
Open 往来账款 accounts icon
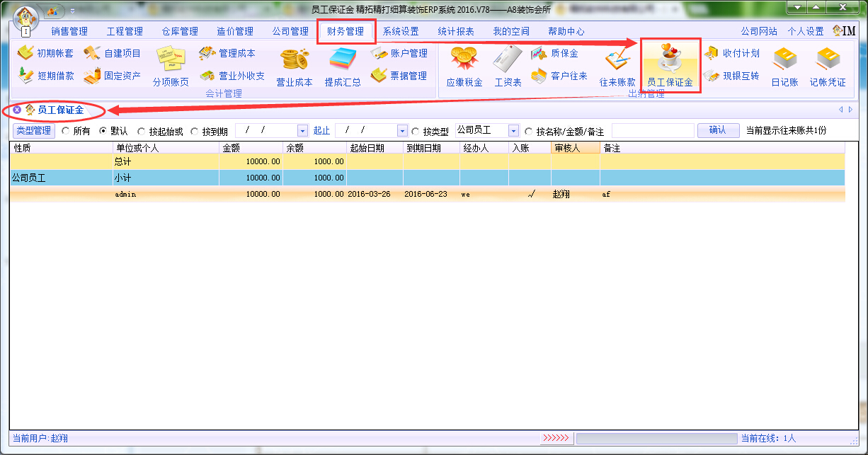point(617,67)
